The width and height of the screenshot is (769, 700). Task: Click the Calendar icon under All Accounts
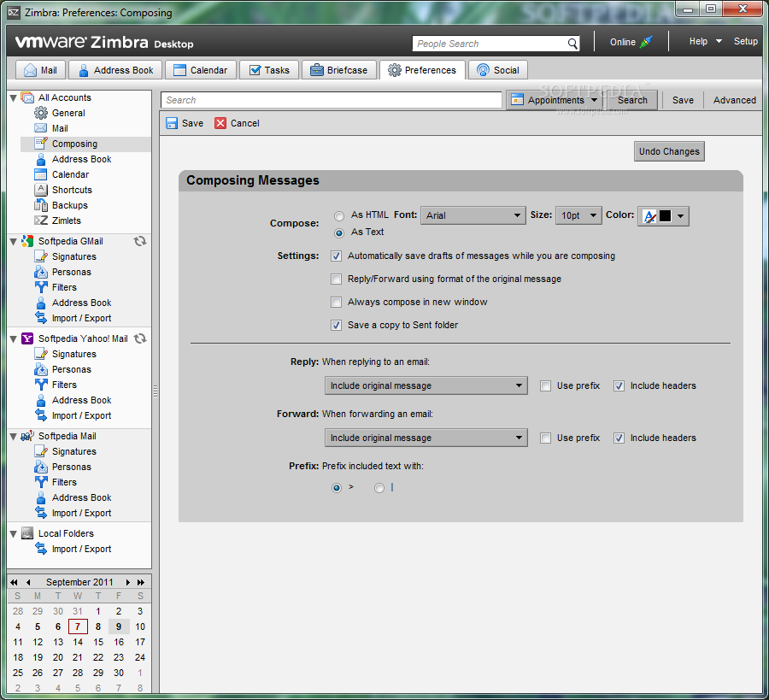point(41,174)
